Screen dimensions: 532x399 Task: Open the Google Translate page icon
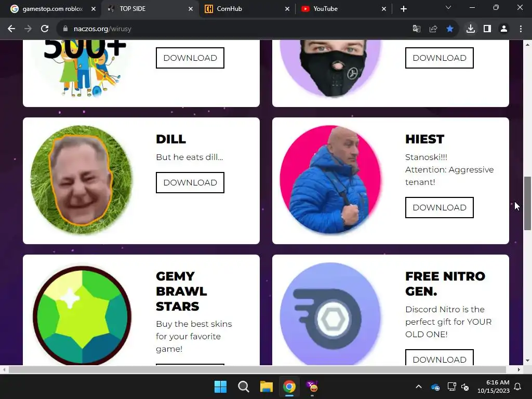click(x=416, y=29)
